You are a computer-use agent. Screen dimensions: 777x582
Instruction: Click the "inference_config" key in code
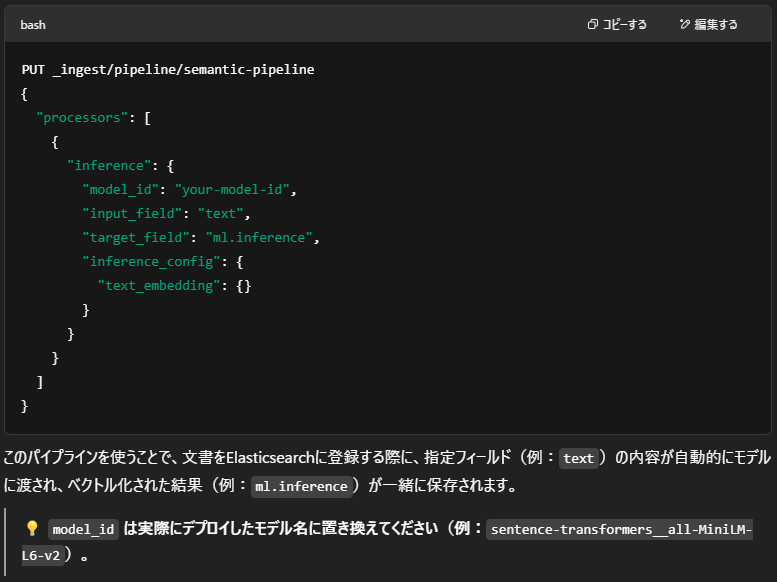click(x=151, y=262)
